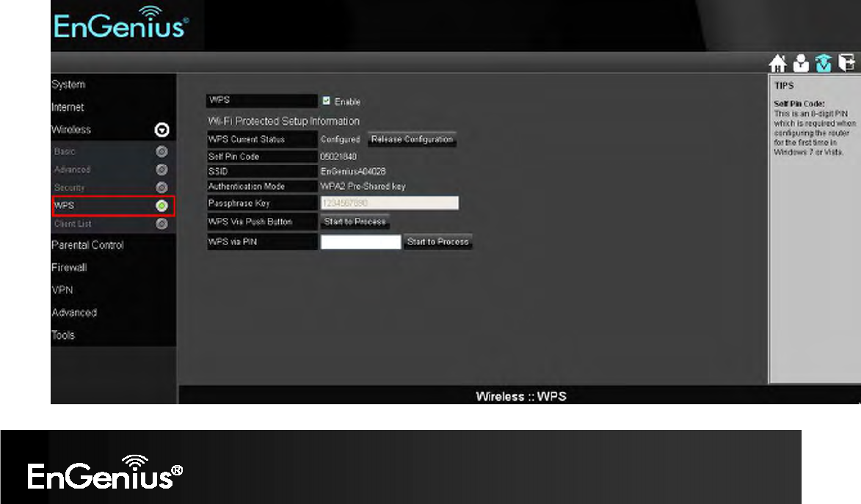Go to wireless Security settings

click(69, 188)
